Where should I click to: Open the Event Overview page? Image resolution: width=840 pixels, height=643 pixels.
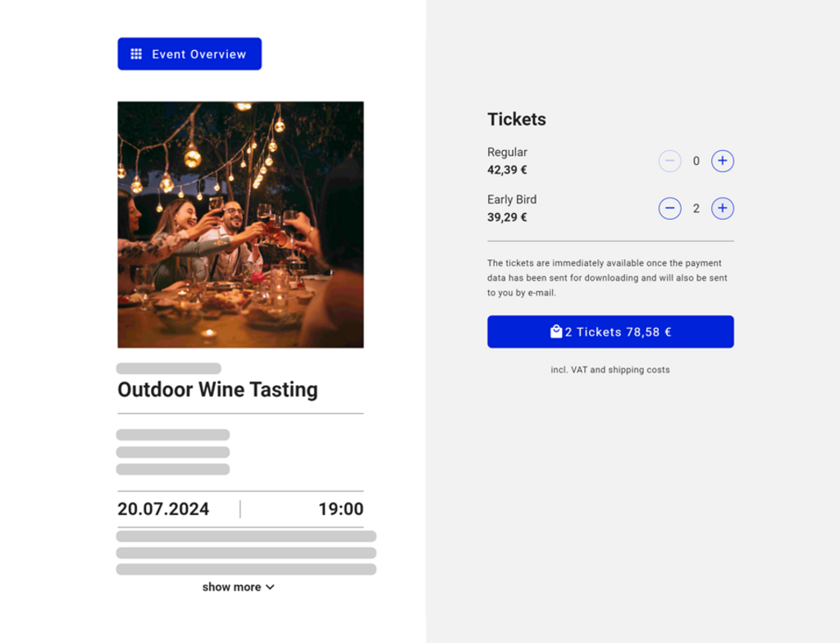[189, 53]
